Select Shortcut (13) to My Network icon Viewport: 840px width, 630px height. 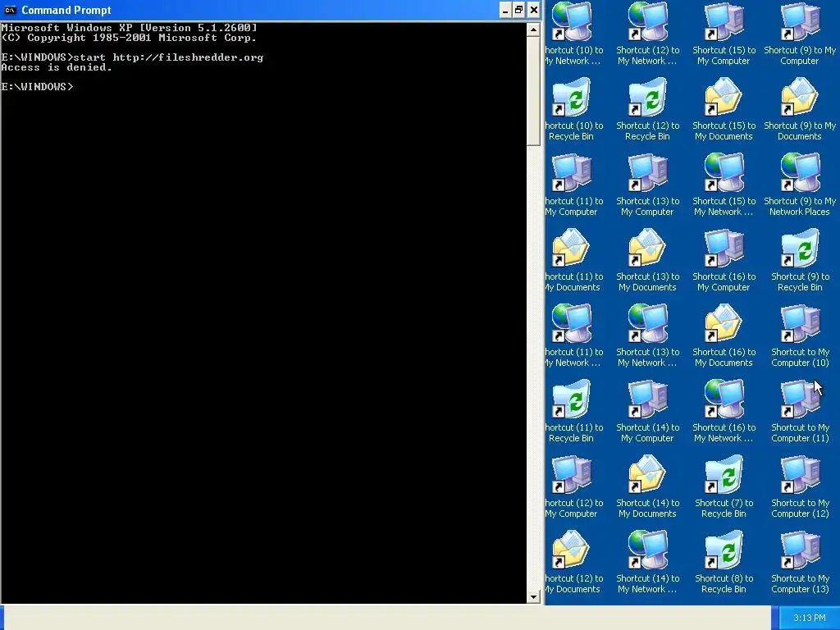pos(648,323)
